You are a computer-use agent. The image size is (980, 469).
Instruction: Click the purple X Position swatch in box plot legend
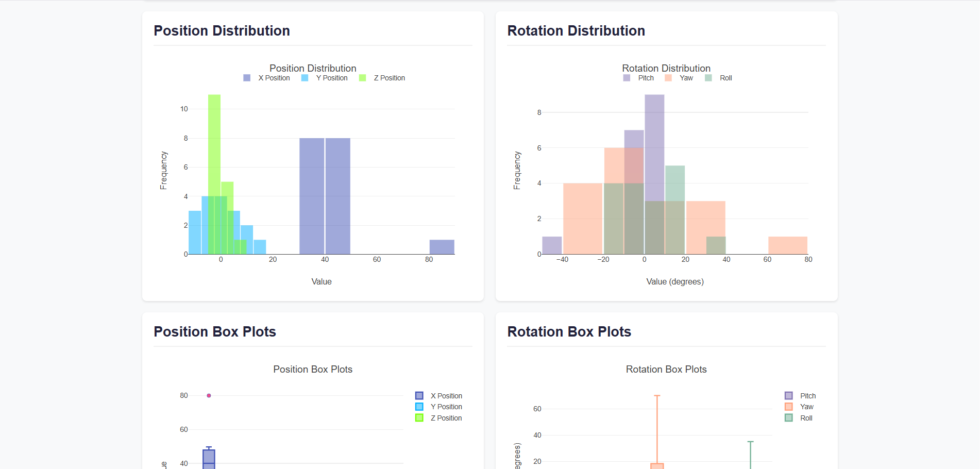tap(418, 395)
